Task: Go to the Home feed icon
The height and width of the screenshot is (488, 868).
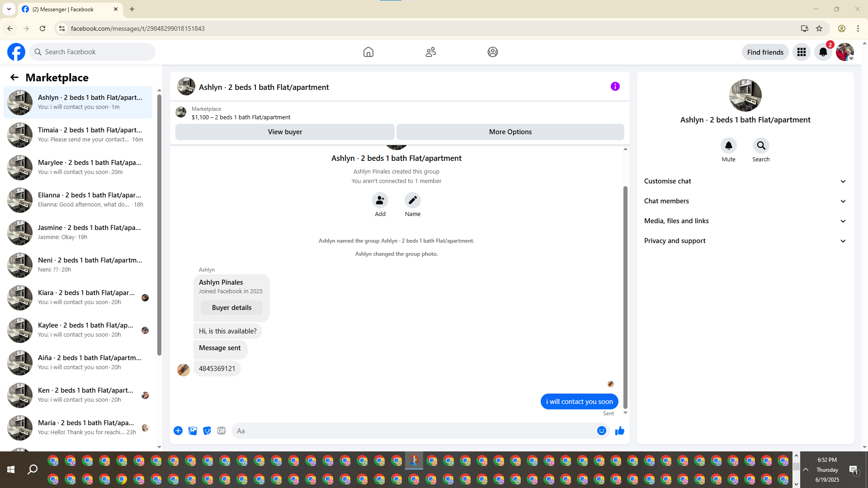Action: [368, 52]
